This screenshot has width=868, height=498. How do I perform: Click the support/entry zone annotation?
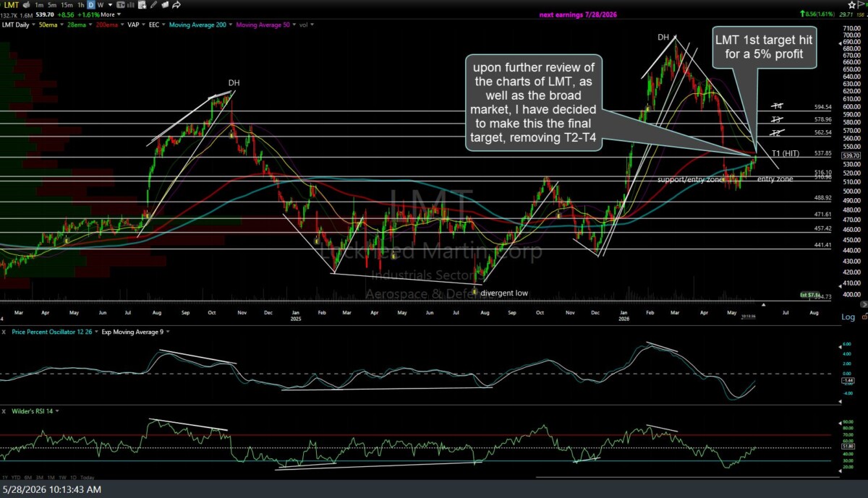[x=691, y=179]
